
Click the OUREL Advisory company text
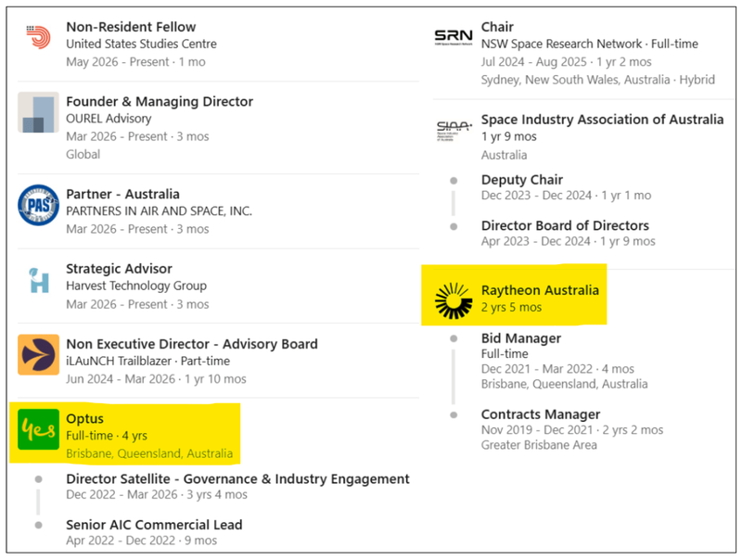(x=109, y=119)
